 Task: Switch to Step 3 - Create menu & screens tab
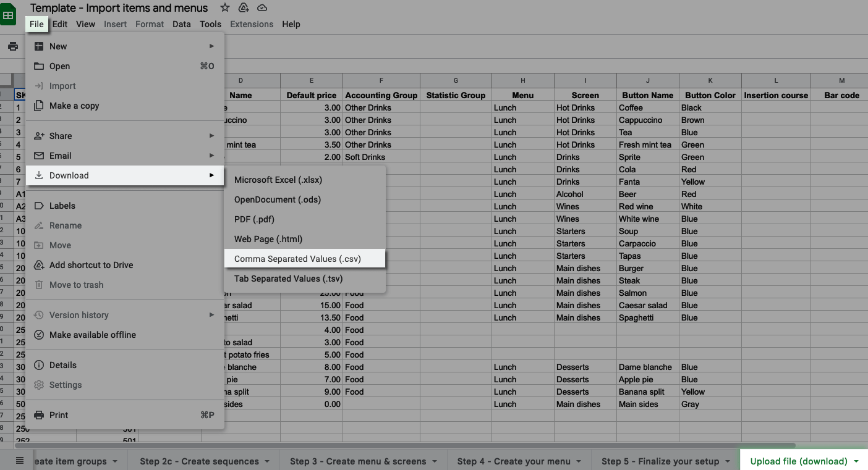pos(357,461)
